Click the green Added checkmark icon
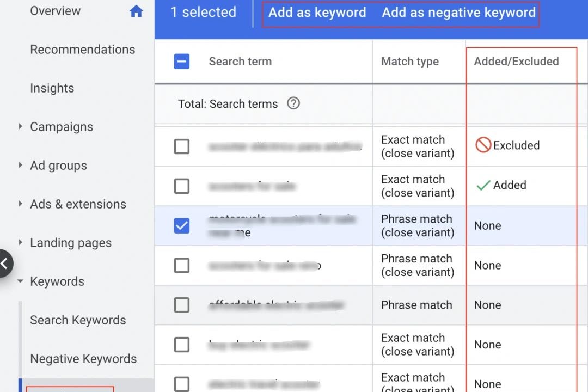This screenshot has height=392, width=588. [x=483, y=186]
